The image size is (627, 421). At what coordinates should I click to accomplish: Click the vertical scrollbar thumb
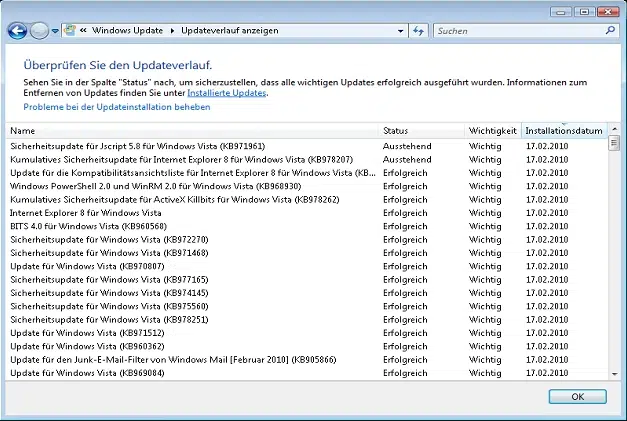pos(615,143)
